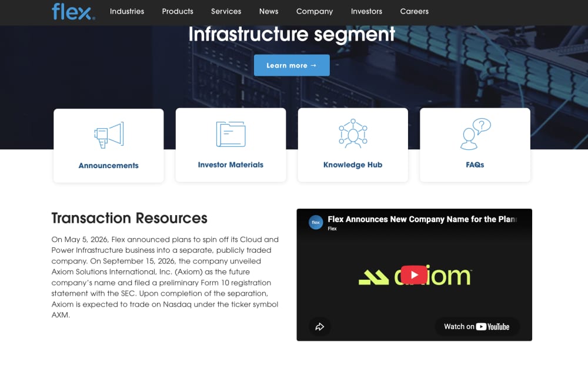Image resolution: width=588 pixels, height=372 pixels.
Task: Open the Industries menu
Action: click(127, 11)
